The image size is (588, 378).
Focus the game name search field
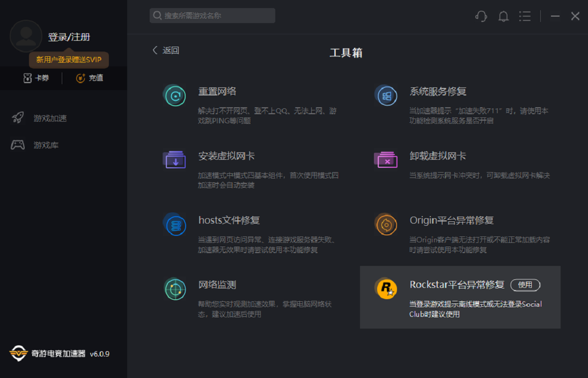click(x=212, y=16)
